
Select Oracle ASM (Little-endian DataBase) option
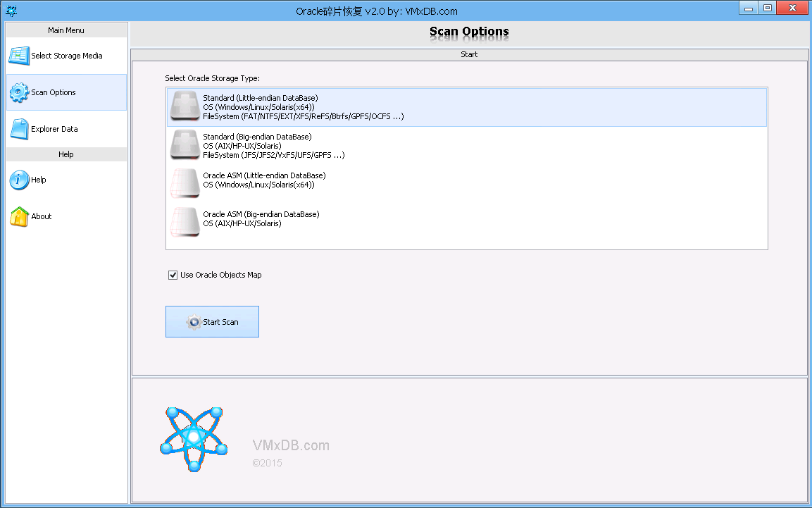[467, 185]
